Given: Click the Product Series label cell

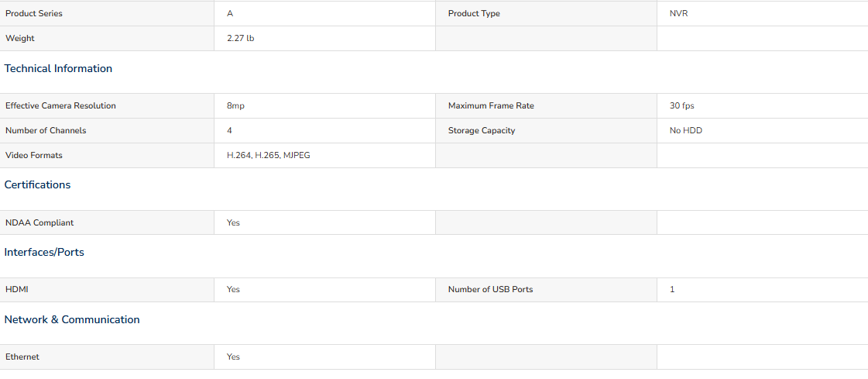Looking at the screenshot, I should click(107, 13).
